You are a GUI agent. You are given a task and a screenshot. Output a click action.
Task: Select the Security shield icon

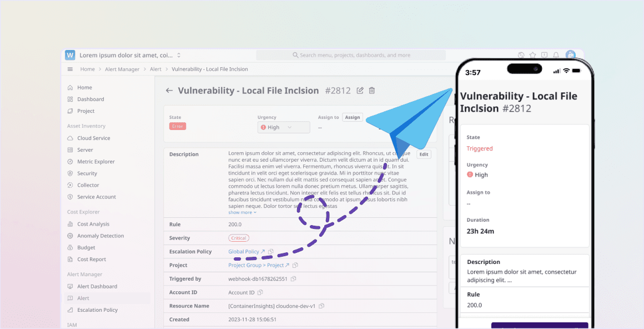point(71,173)
